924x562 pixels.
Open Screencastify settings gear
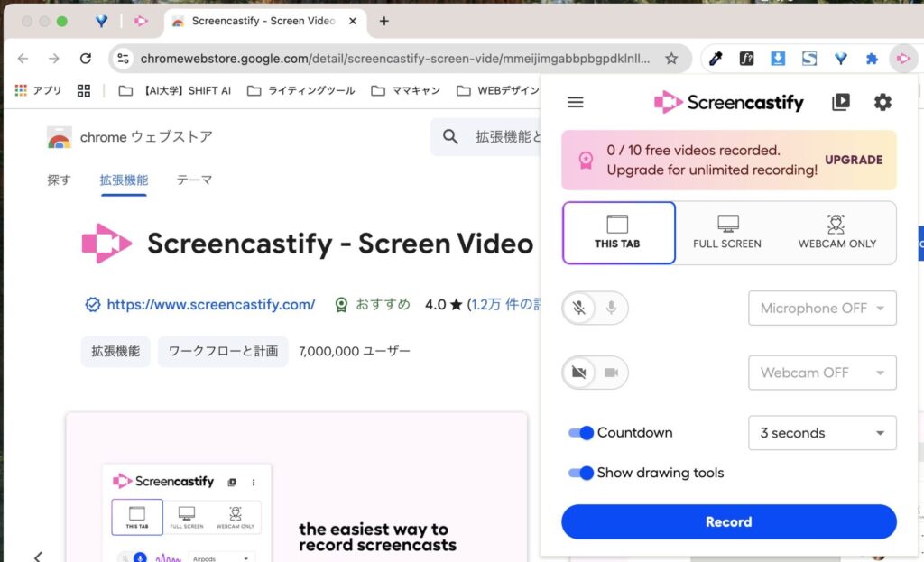882,102
